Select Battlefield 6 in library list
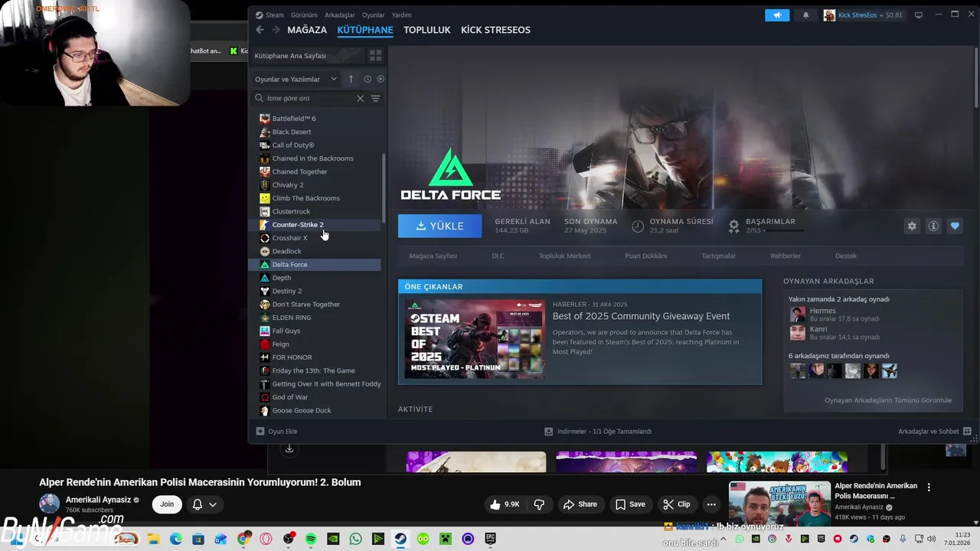 click(315, 119)
